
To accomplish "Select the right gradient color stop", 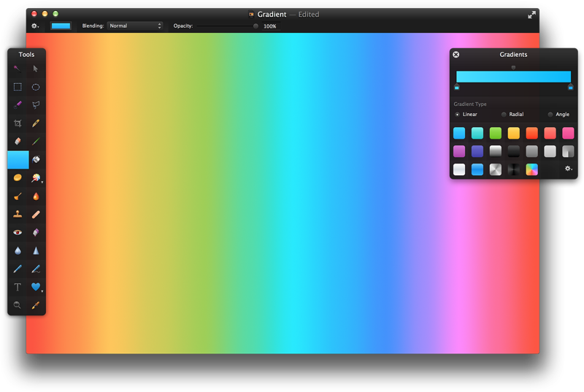I will tap(570, 87).
